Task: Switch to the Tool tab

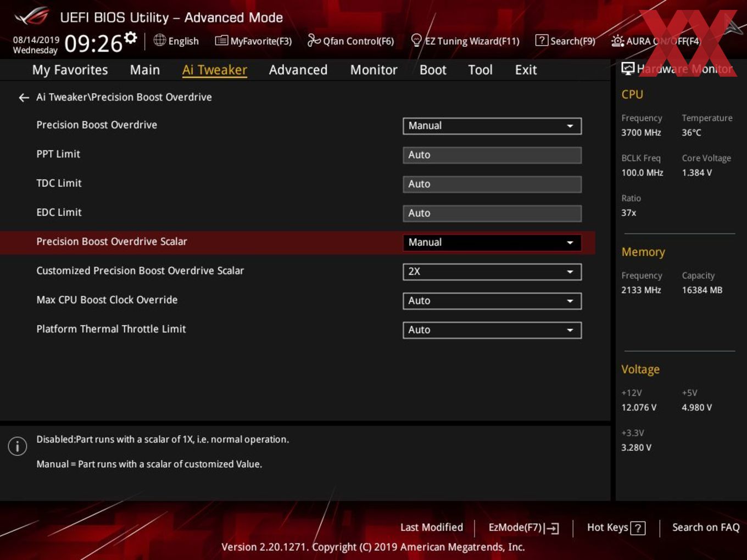Action: point(480,70)
